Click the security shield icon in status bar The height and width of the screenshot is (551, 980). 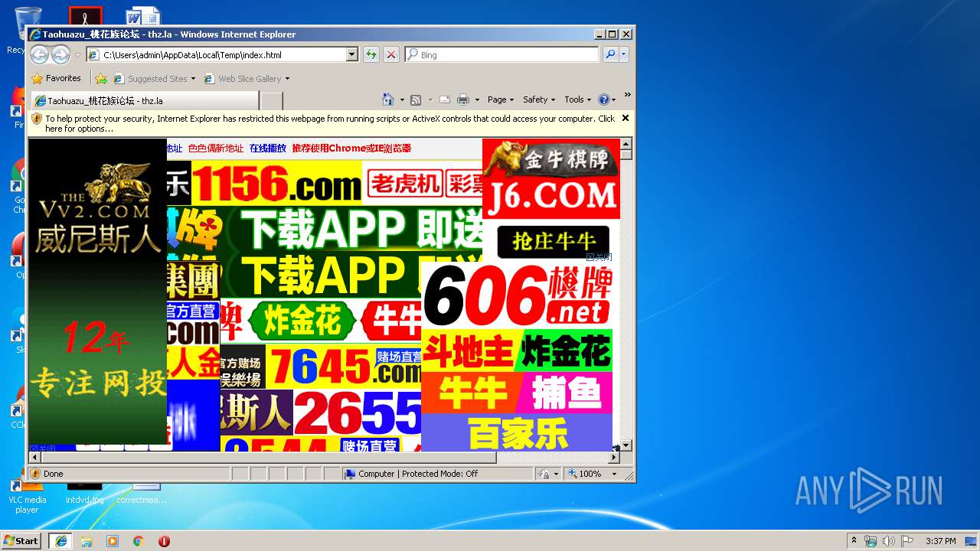[35, 474]
